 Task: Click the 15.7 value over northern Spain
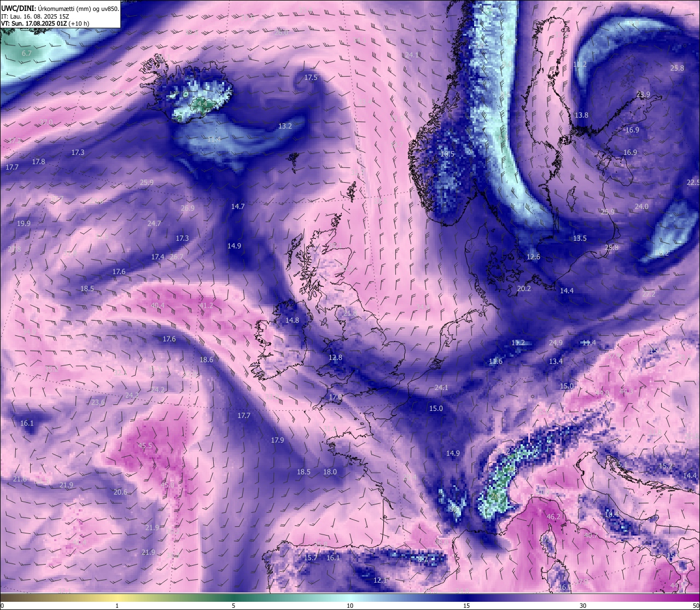tap(311, 557)
